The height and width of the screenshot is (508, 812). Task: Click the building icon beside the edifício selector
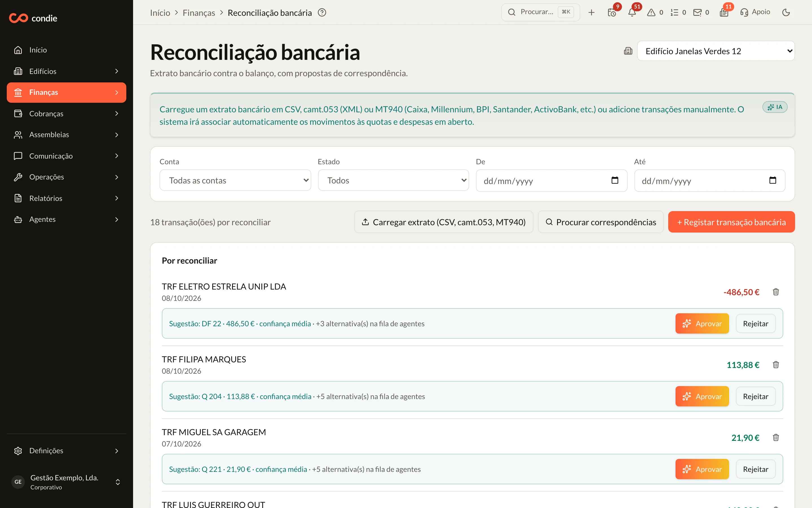pos(628,51)
